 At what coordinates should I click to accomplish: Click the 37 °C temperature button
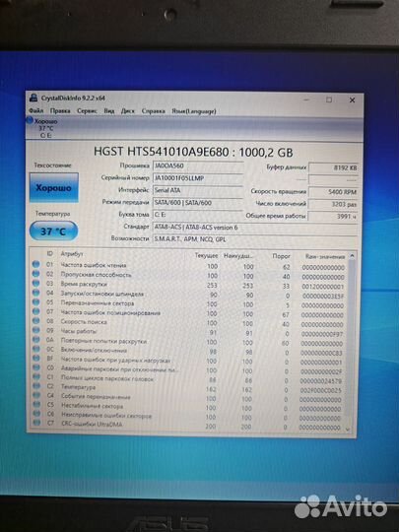(54, 232)
